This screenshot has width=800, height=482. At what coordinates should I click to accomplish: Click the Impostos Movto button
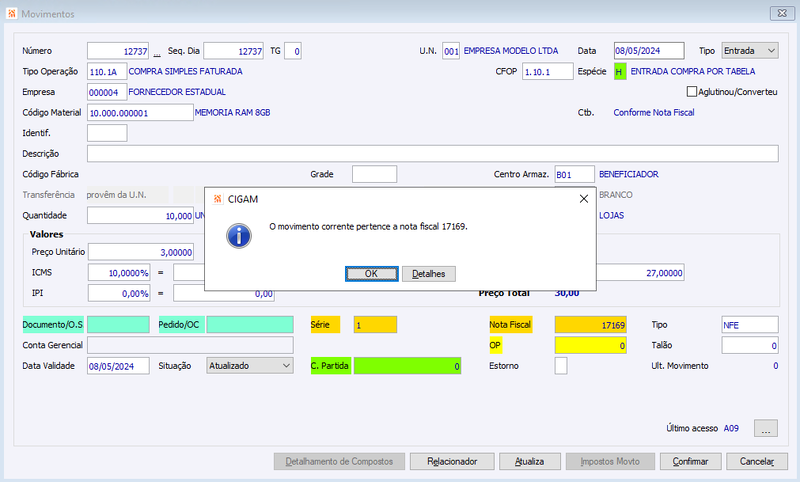coord(610,462)
